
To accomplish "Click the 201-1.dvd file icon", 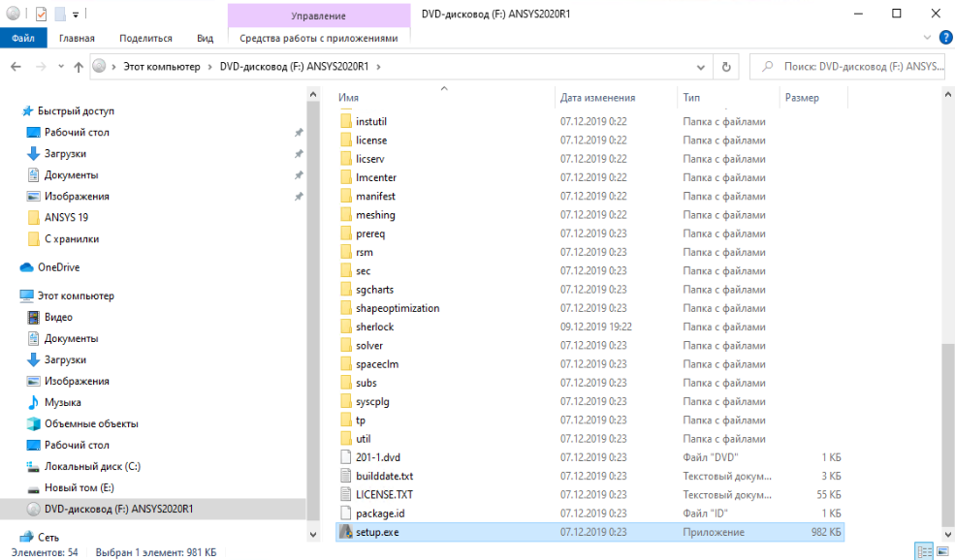I will pos(346,457).
